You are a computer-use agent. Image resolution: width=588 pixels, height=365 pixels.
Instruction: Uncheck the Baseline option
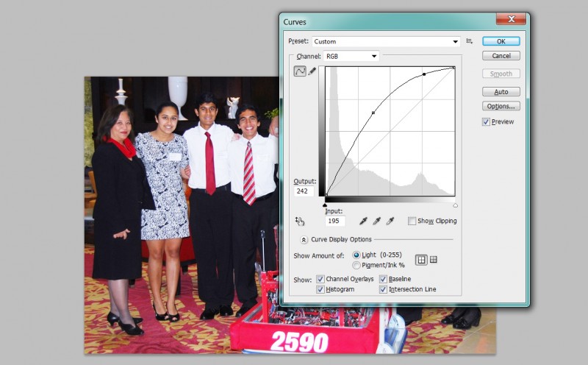point(383,279)
